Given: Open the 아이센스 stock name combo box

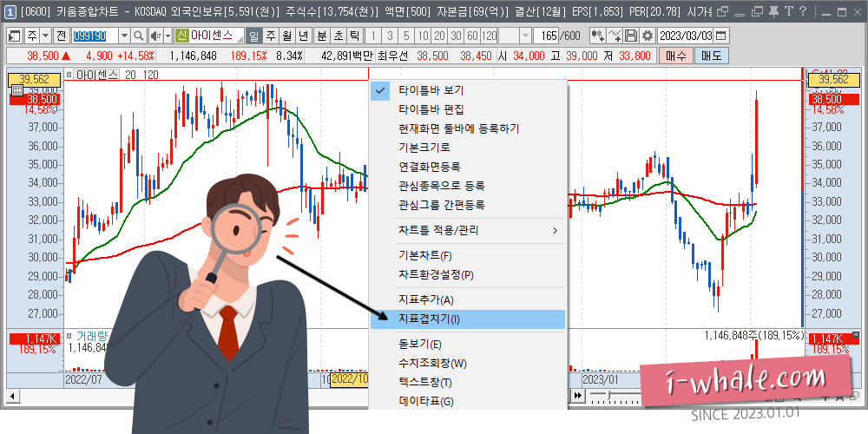Looking at the screenshot, I should (210, 36).
